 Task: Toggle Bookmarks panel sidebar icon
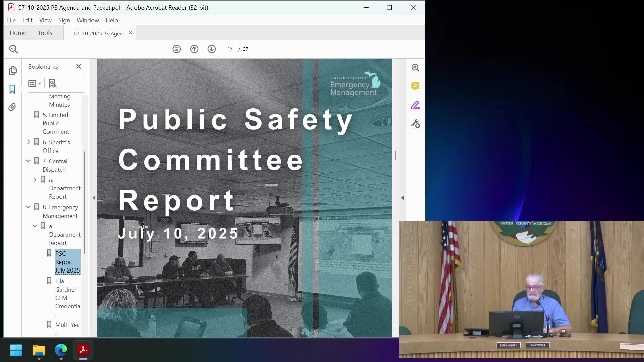[12, 89]
